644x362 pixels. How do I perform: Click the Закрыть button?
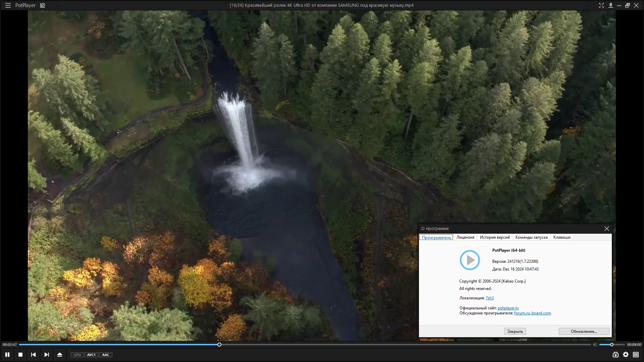(515, 331)
